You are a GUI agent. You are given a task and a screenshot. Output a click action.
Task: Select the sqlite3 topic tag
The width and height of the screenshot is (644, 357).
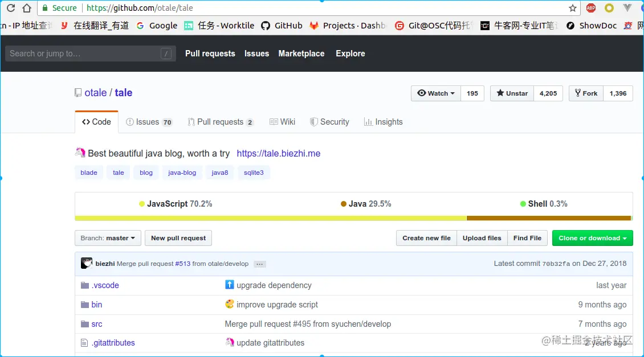[254, 173]
